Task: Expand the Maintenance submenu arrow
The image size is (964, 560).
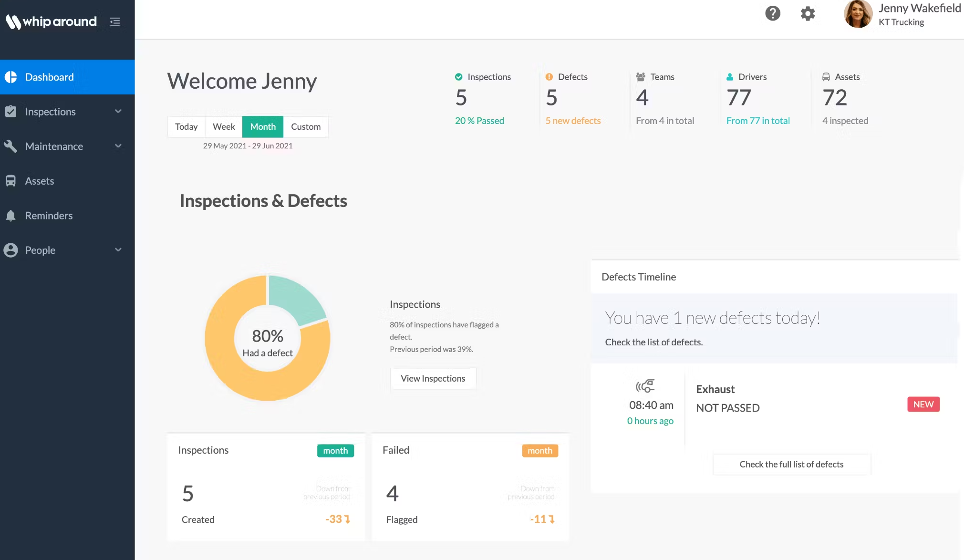Action: [x=118, y=146]
